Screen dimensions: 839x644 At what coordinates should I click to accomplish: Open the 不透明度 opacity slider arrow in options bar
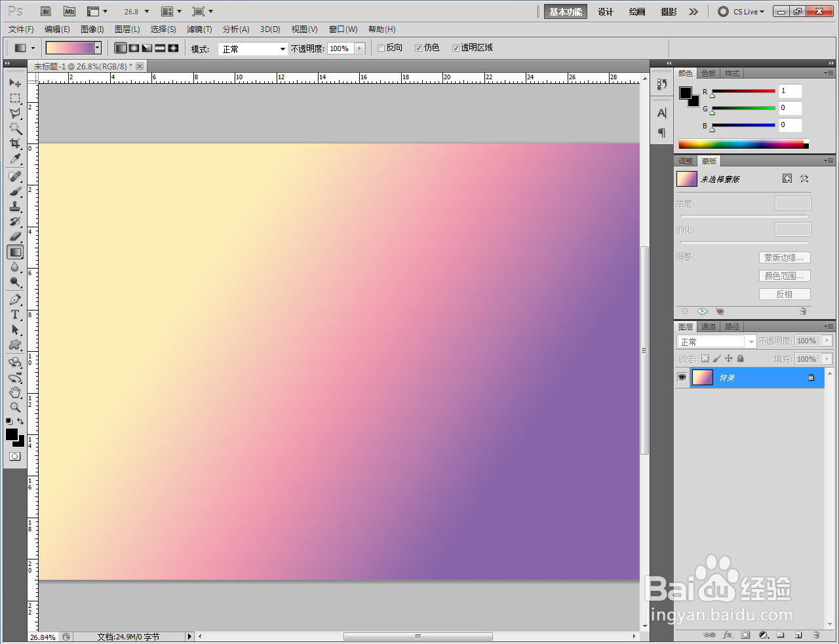click(x=359, y=48)
